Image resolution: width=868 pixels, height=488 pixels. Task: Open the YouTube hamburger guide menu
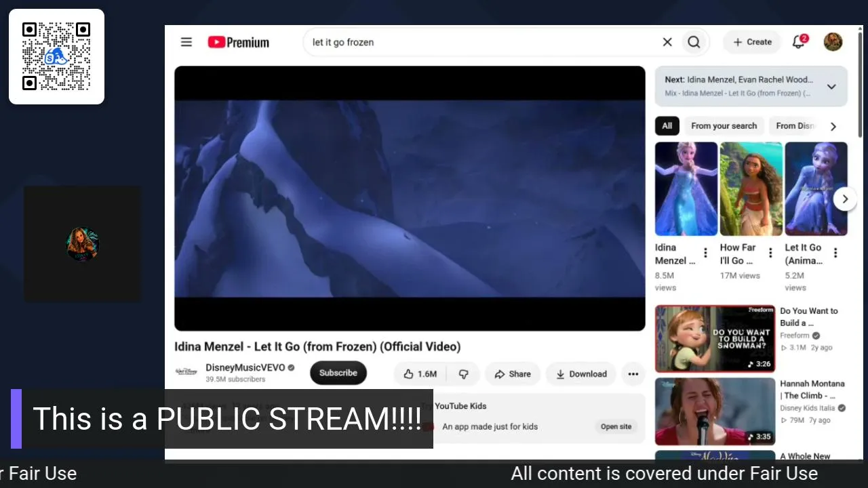(186, 42)
